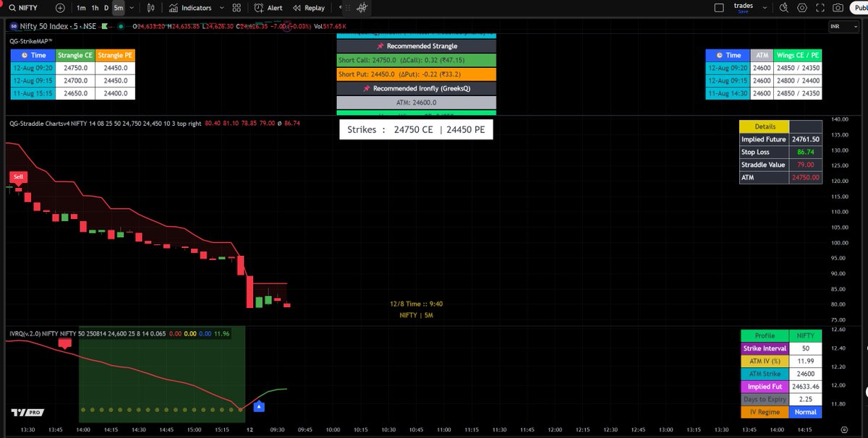
Task: Click the Recommended Ironfly (GreeksQ) header
Action: coord(415,88)
